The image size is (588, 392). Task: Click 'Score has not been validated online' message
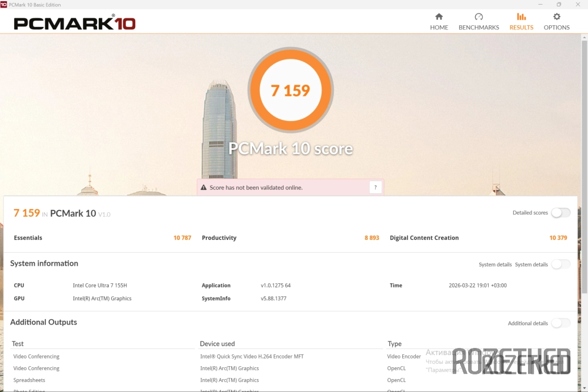(256, 187)
